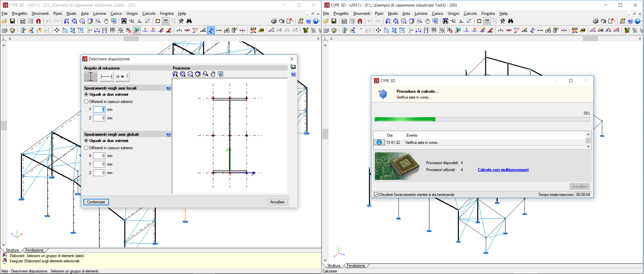Select move arrows tool in left second toolbar
The width and height of the screenshot is (644, 274).
57,30
